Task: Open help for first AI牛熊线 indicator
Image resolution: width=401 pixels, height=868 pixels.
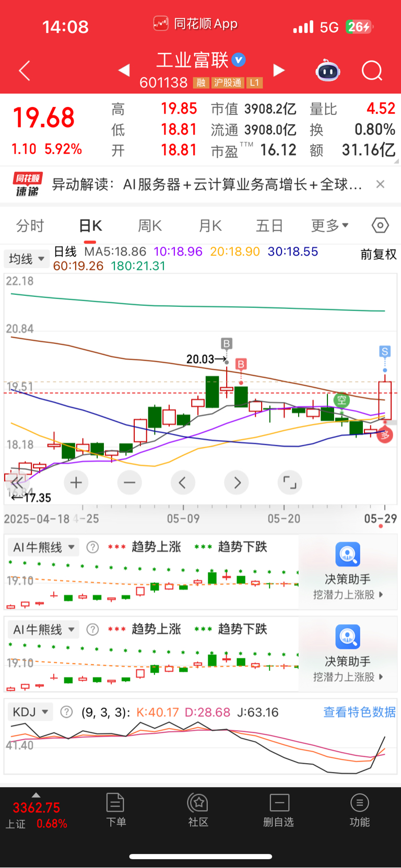Action: tap(92, 547)
